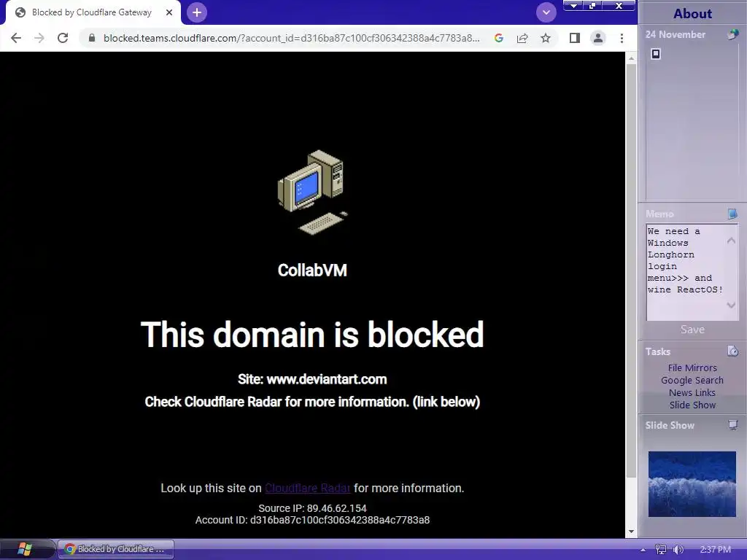Click the About sidebar header
Screen dimensions: 747x560
click(692, 13)
